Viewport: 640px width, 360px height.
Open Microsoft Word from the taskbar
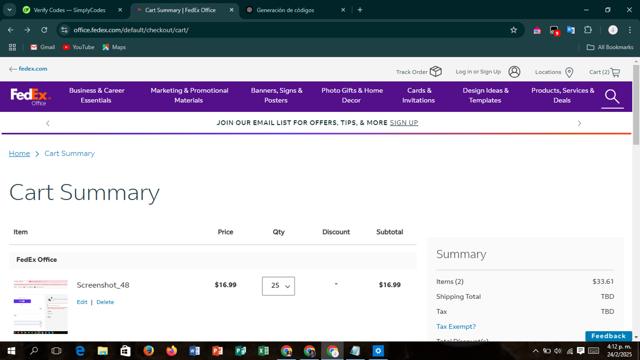(x=194, y=351)
